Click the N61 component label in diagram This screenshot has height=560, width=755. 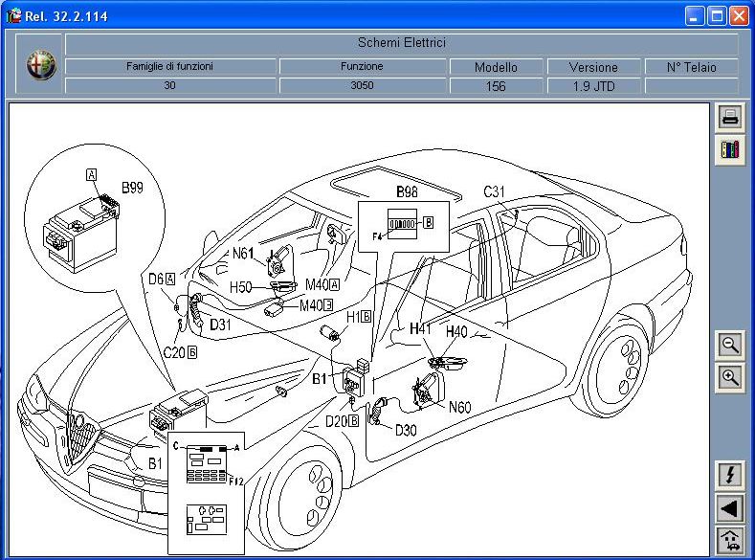[x=245, y=254]
